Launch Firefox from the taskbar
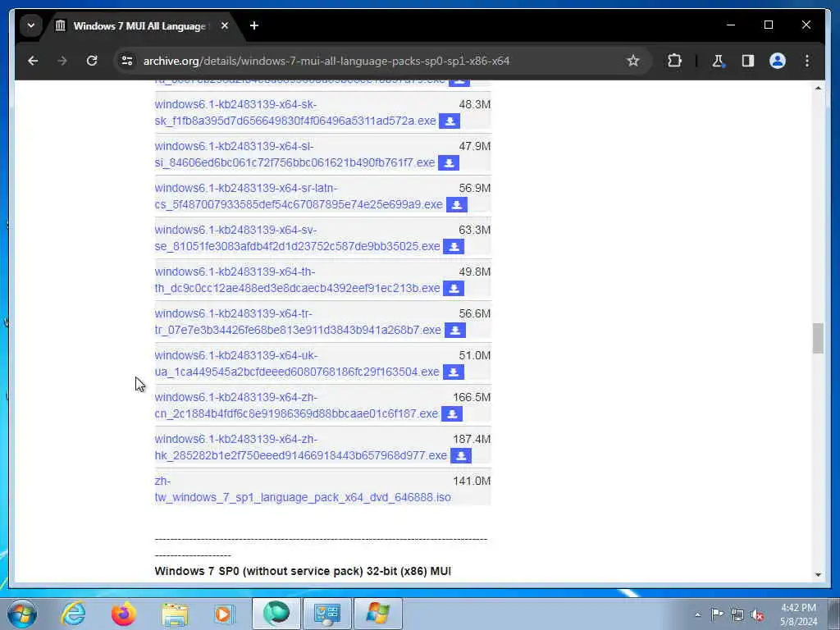This screenshot has width=840, height=630. click(x=124, y=614)
